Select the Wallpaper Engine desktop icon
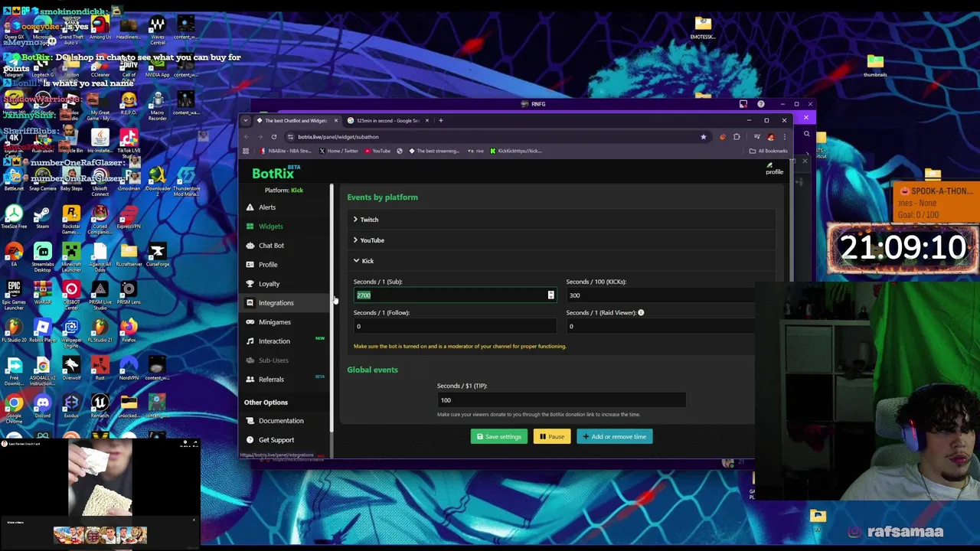 [71, 333]
